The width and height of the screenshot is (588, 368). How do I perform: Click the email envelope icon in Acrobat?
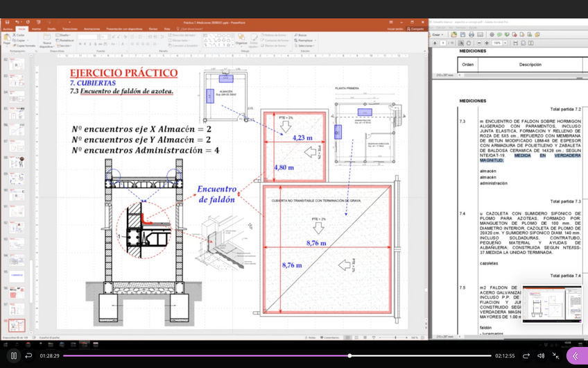point(480,35)
